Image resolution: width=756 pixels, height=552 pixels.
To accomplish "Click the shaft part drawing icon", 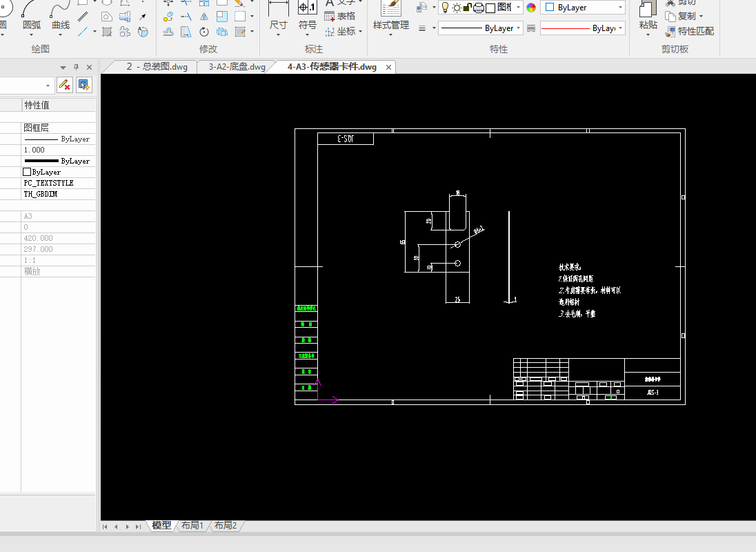I will tap(125, 17).
